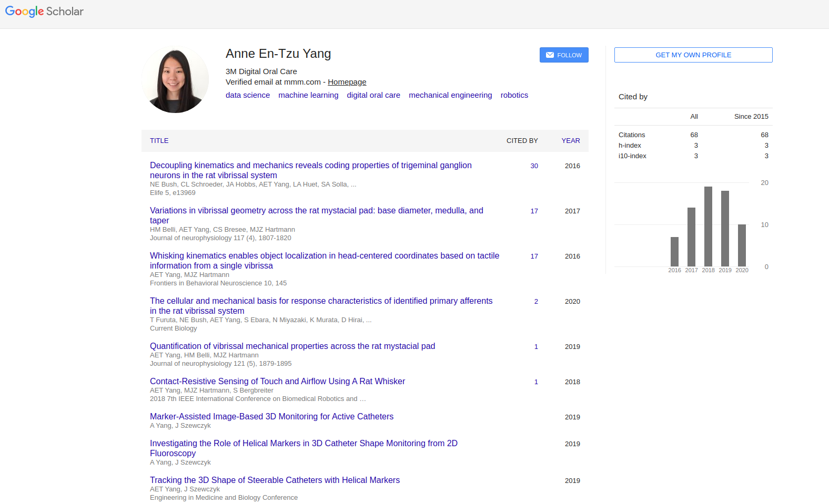This screenshot has width=829, height=504.
Task: Open the 1 citation count for Contact-Resistive paper
Action: (536, 382)
